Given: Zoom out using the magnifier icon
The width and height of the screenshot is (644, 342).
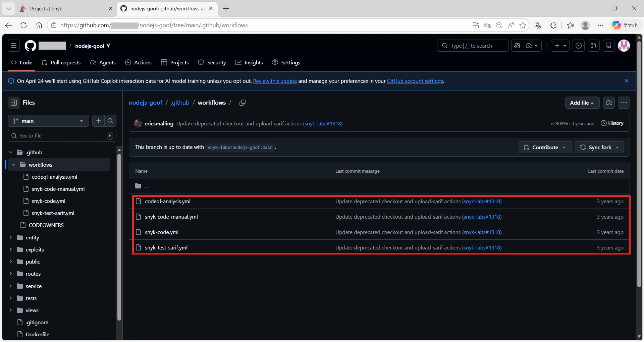Looking at the screenshot, I should (499, 25).
